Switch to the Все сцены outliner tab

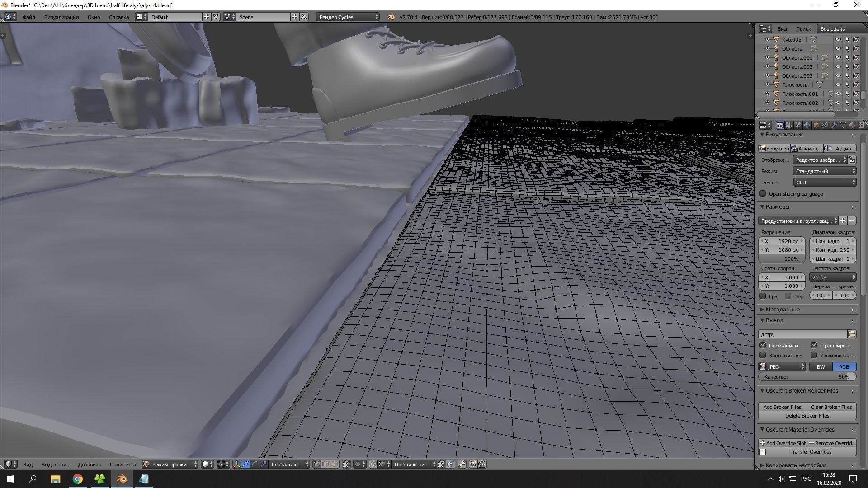click(833, 28)
